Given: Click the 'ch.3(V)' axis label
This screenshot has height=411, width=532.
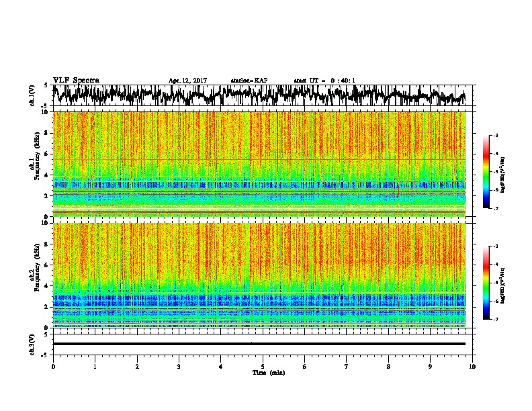Looking at the screenshot, I should (x=32, y=345).
